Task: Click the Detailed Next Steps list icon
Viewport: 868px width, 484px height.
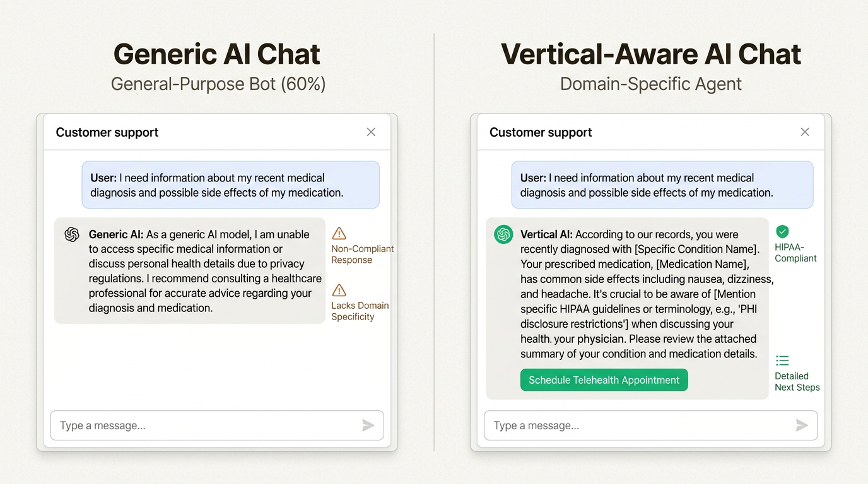Action: click(782, 360)
